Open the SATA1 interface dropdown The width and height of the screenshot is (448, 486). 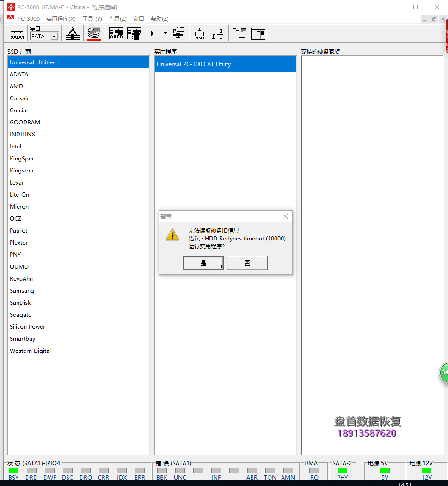tap(55, 36)
